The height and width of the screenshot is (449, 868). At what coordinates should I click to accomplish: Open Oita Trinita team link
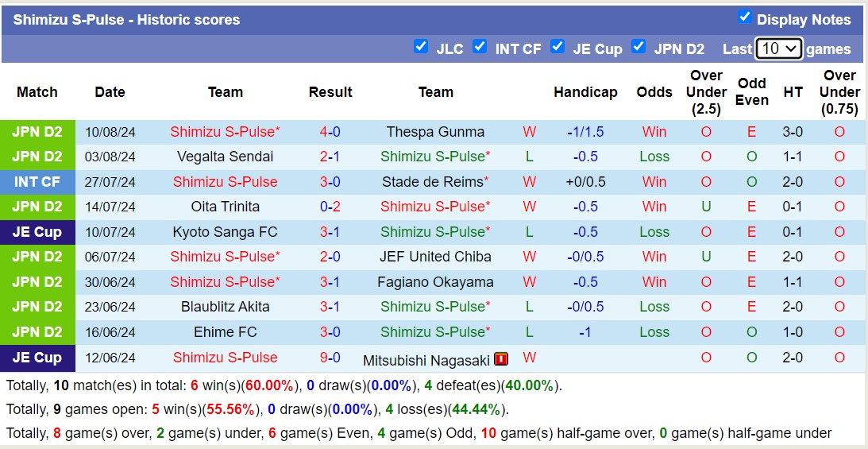point(226,207)
